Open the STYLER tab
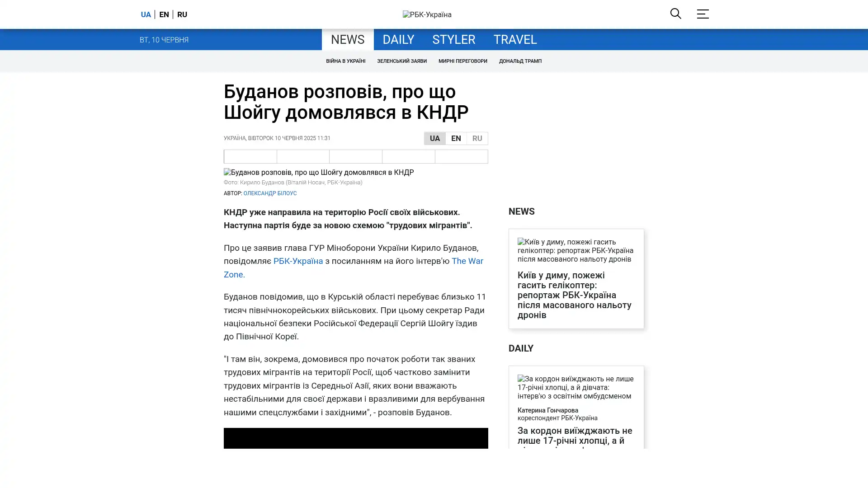868x488 pixels. coord(453,40)
